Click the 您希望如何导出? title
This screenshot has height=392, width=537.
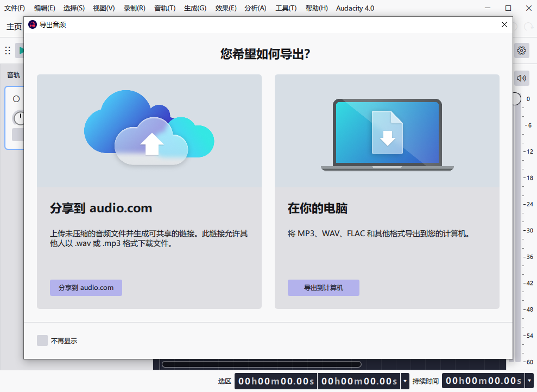click(x=265, y=54)
